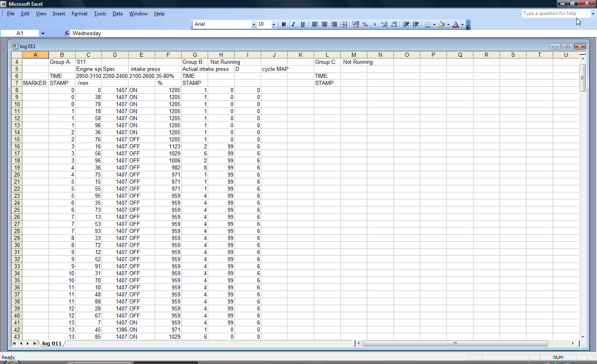Toggle Underline formatting
This screenshot has height=364, width=597.
(303, 24)
